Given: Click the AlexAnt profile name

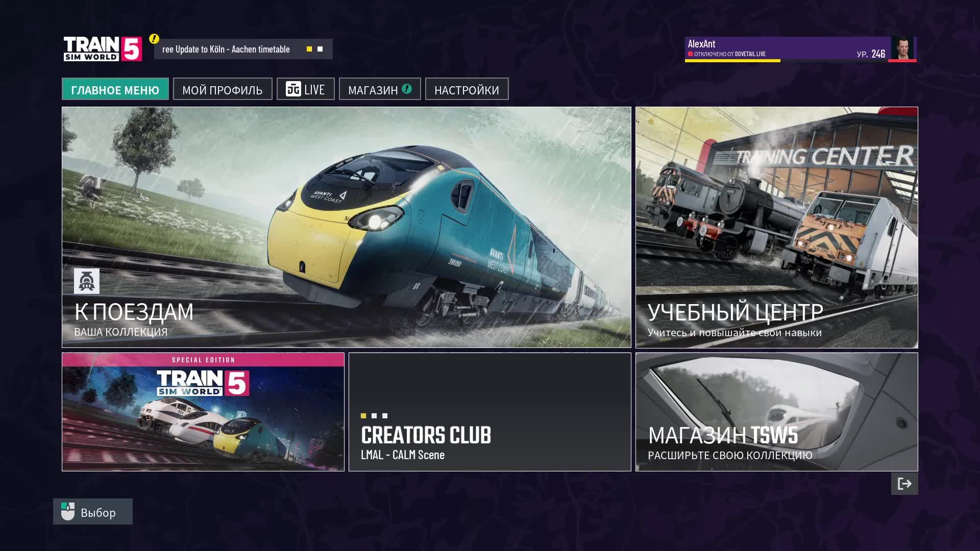Looking at the screenshot, I should point(701,44).
